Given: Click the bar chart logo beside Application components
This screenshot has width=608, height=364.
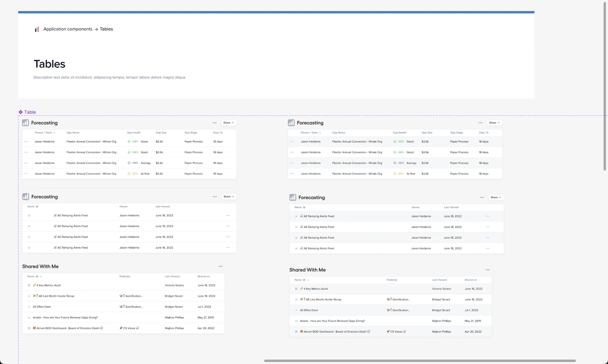Looking at the screenshot, I should (37, 29).
